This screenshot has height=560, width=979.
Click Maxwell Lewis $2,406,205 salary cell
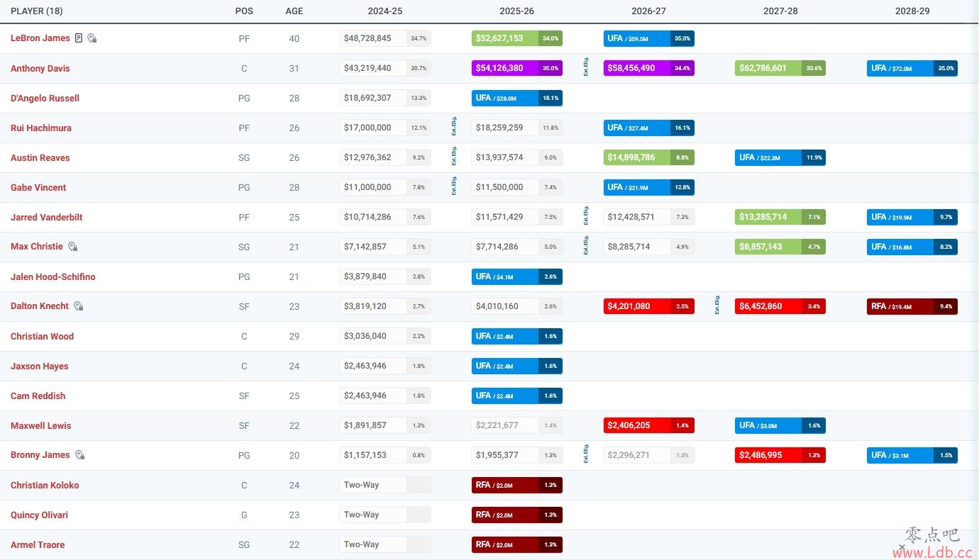[649, 425]
